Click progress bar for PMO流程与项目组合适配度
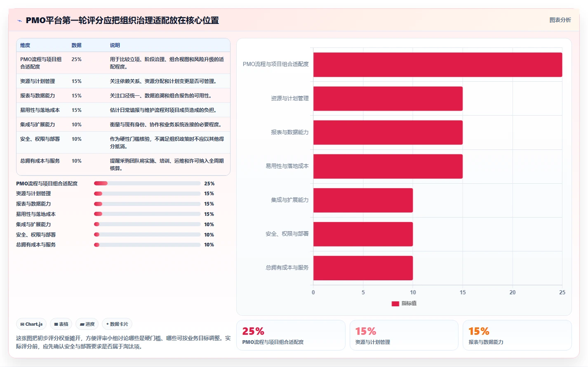This screenshot has width=588, height=367. tap(147, 183)
